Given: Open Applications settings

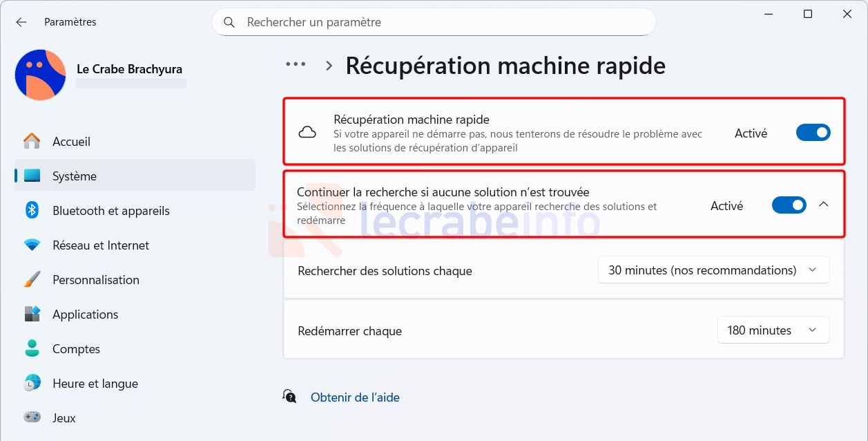Looking at the screenshot, I should (135, 314).
